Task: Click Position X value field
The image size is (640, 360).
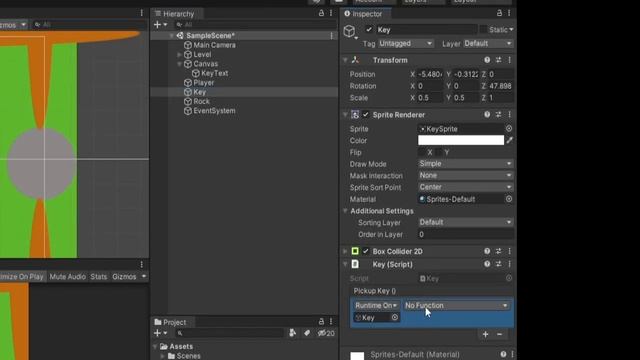Action: pos(430,74)
